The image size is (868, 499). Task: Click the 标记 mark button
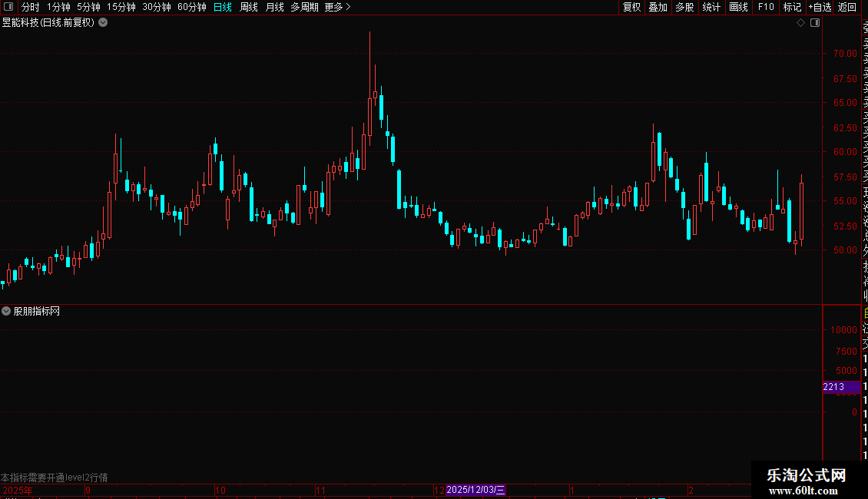tap(792, 7)
